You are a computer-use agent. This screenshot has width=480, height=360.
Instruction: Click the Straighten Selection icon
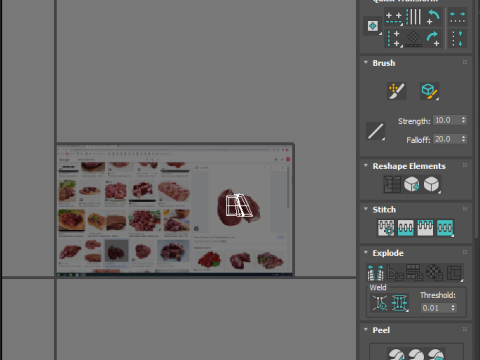click(x=392, y=184)
